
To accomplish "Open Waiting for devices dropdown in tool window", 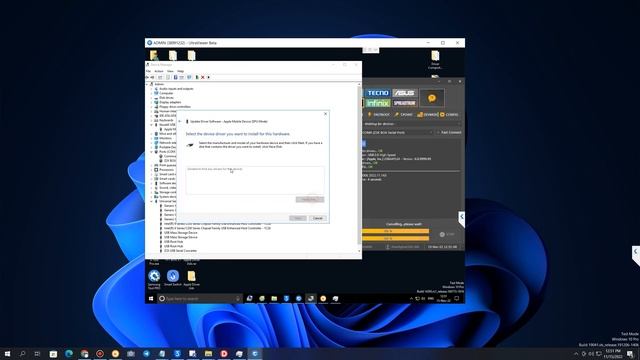I will [x=412, y=124].
